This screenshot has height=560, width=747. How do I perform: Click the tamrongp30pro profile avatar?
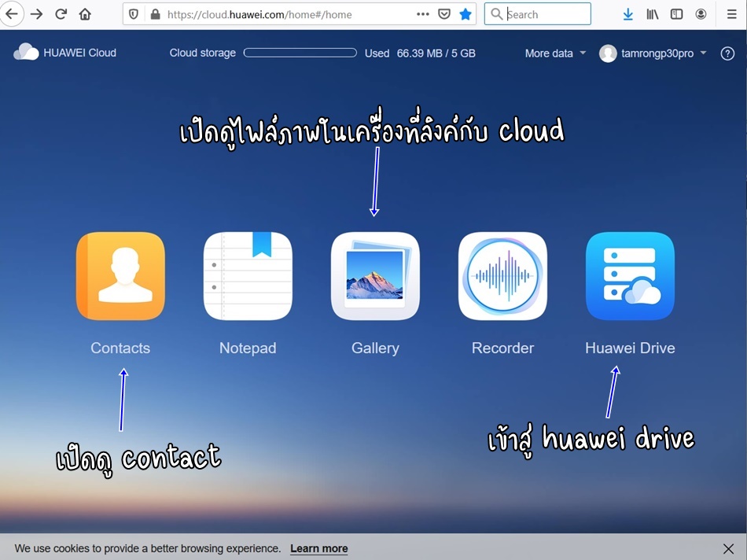(x=608, y=53)
